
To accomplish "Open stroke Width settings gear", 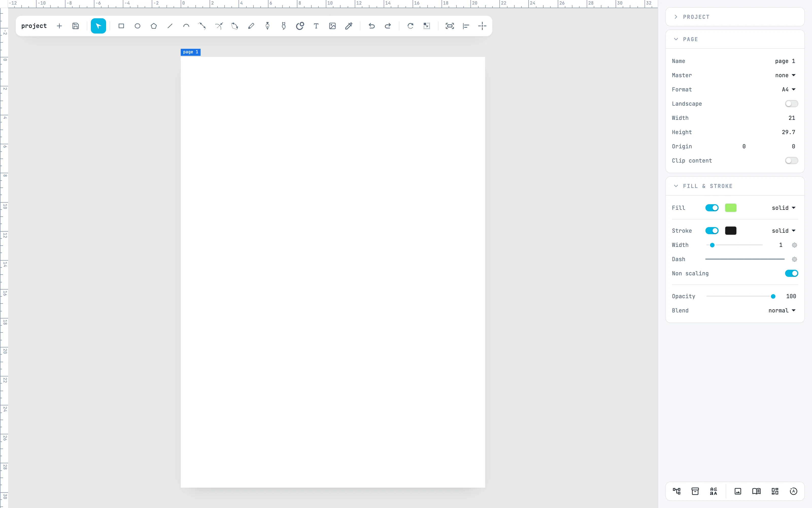I will coord(794,245).
